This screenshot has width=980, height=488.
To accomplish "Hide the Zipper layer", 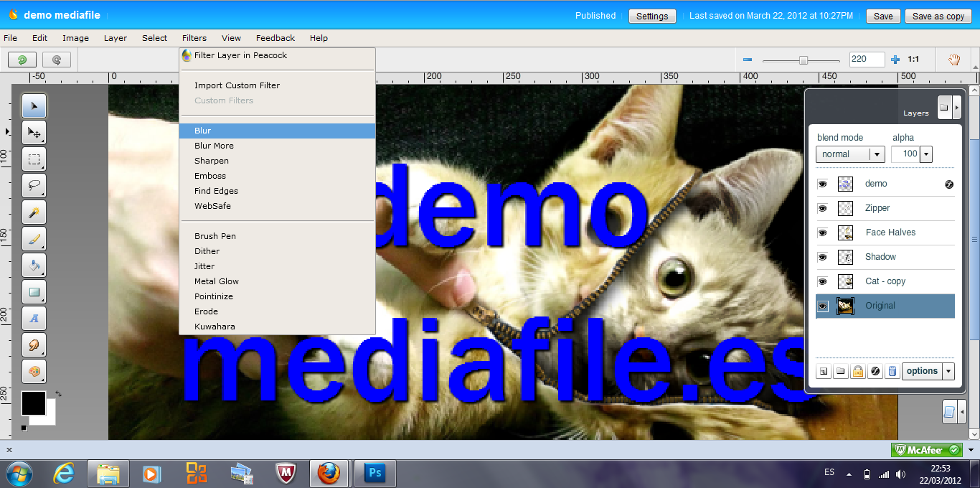I will pyautogui.click(x=821, y=208).
